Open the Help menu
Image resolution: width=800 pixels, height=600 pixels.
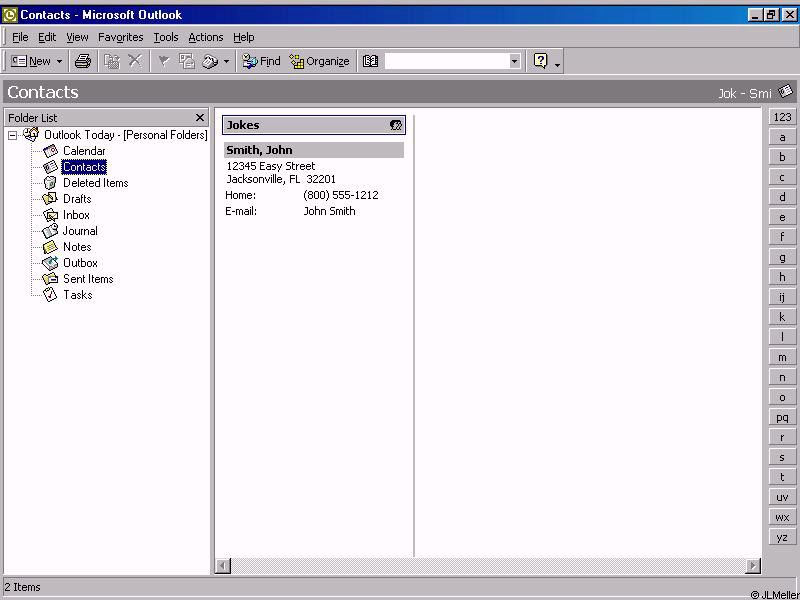243,37
